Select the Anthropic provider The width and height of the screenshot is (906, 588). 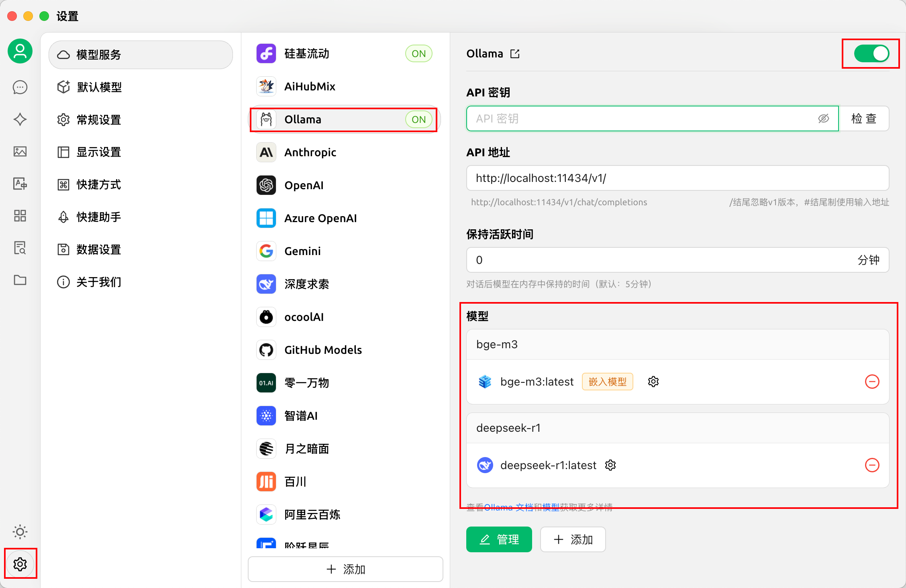(310, 152)
